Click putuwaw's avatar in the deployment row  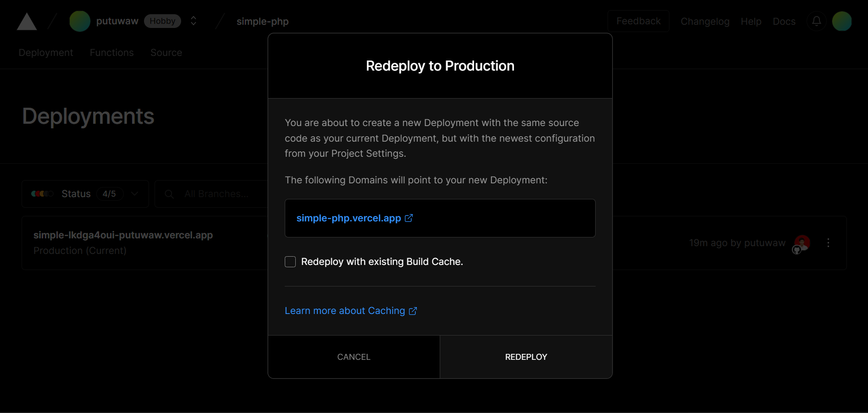pyautogui.click(x=802, y=242)
